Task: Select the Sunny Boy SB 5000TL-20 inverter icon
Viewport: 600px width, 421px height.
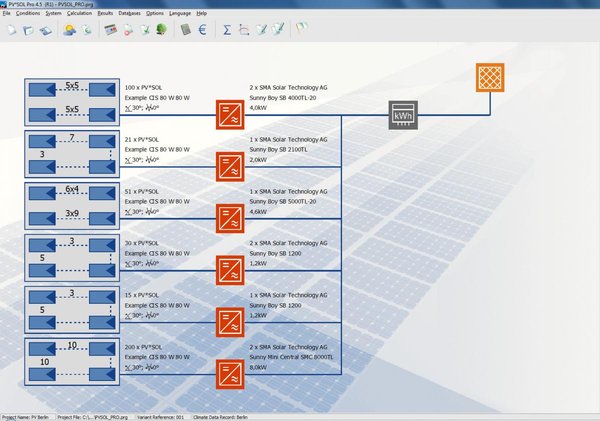Action: click(230, 218)
